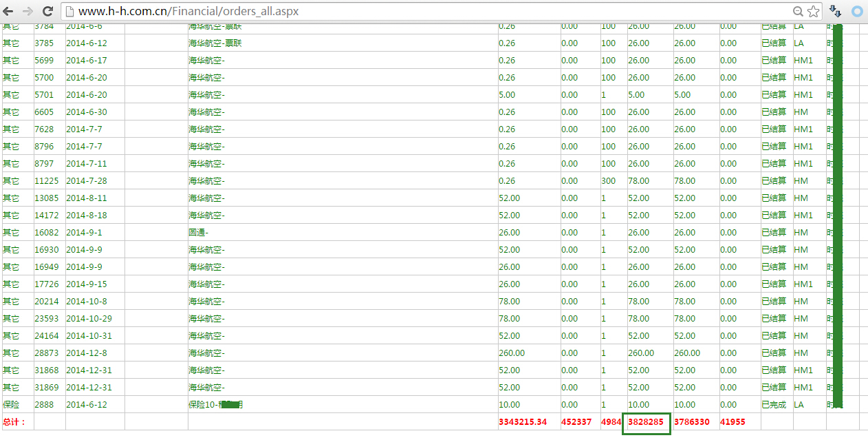Click 海华航空-票联 in row 3785
Screen dimensions: 868x440
(x=216, y=43)
